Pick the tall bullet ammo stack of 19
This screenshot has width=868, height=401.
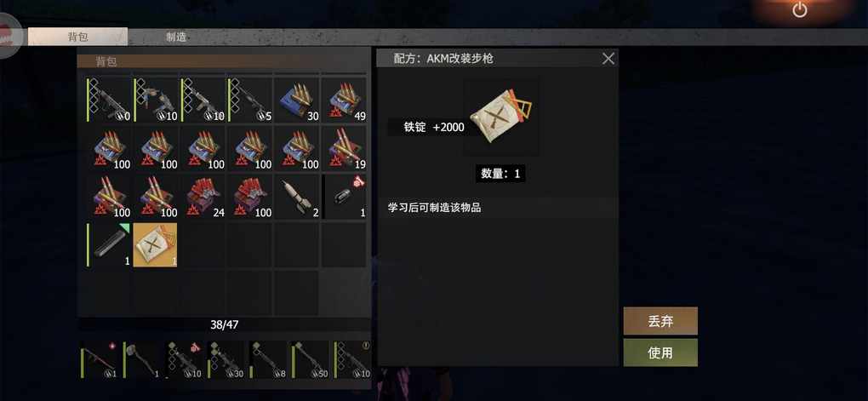344,148
